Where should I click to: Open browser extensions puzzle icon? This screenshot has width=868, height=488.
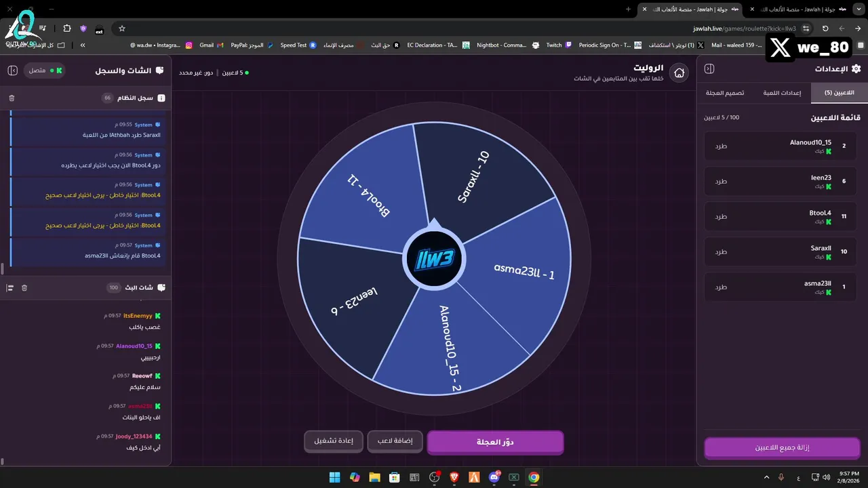(x=66, y=28)
